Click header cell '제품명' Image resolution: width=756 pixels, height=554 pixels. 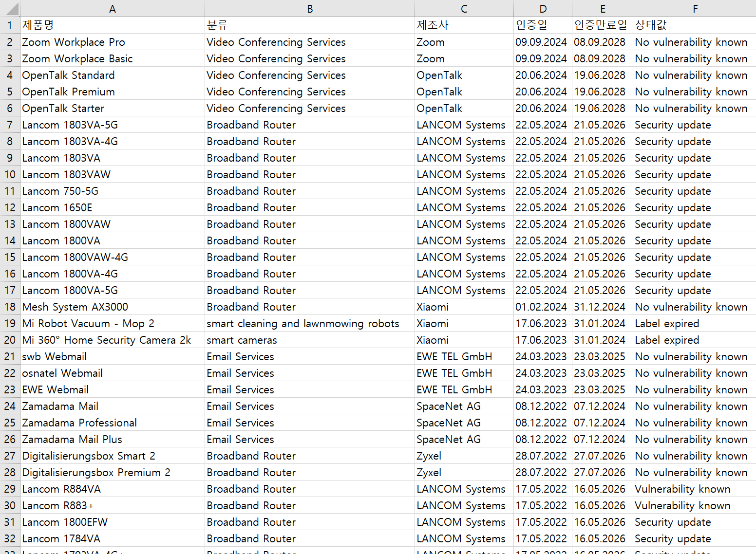click(113, 25)
